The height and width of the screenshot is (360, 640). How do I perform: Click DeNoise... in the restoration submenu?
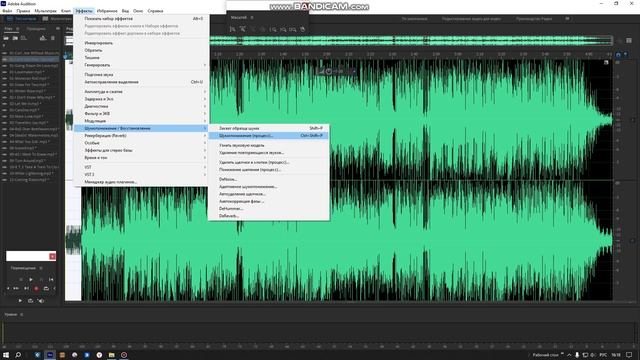click(x=269, y=179)
